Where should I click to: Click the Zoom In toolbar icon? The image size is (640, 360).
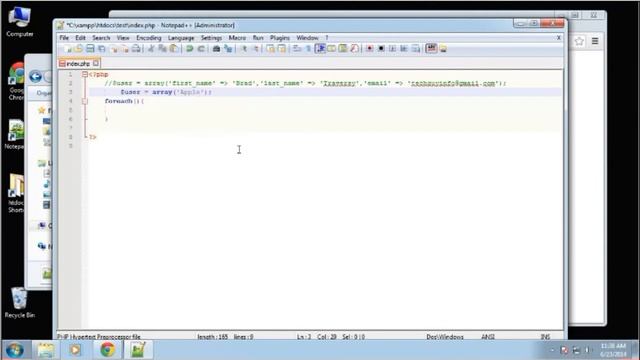pos(244,49)
